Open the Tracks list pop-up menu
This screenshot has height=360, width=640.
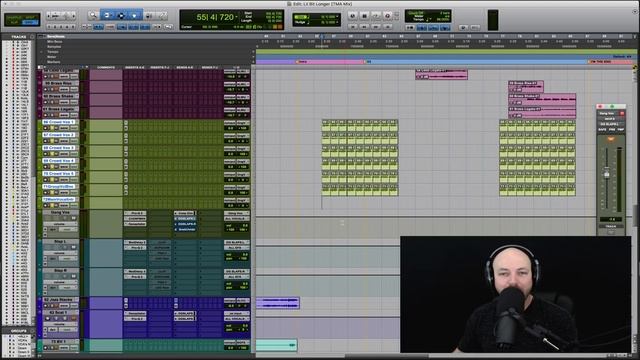click(x=32, y=37)
